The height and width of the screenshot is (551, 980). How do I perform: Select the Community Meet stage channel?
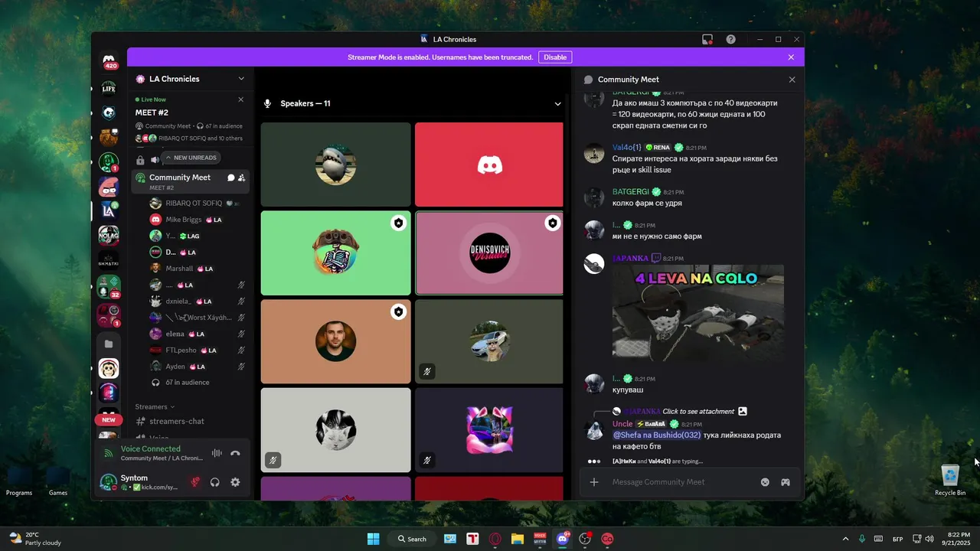[191, 181]
